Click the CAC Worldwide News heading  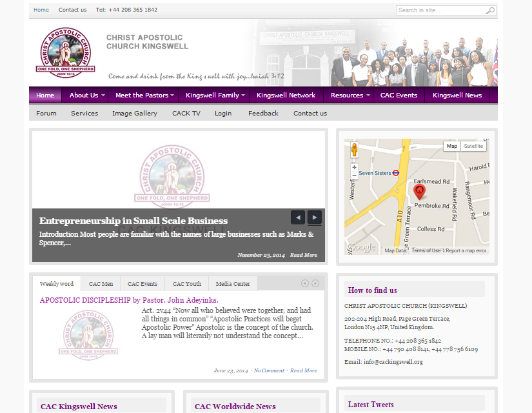(235, 407)
